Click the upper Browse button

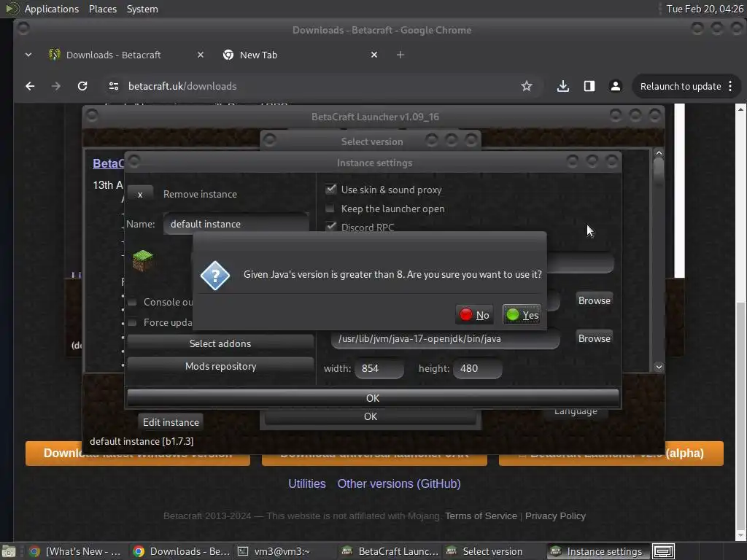coord(594,300)
